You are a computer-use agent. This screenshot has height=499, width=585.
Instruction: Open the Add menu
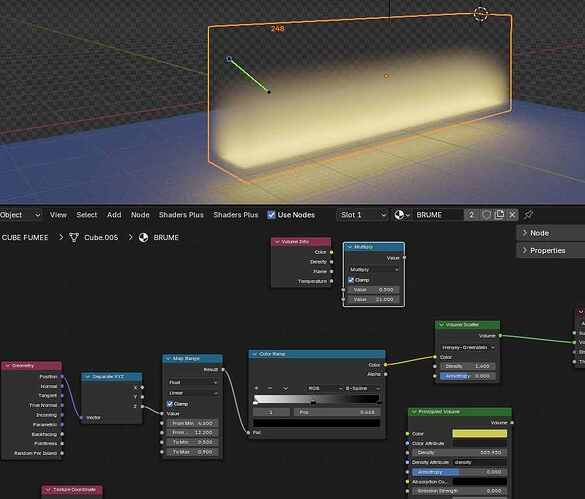point(114,215)
